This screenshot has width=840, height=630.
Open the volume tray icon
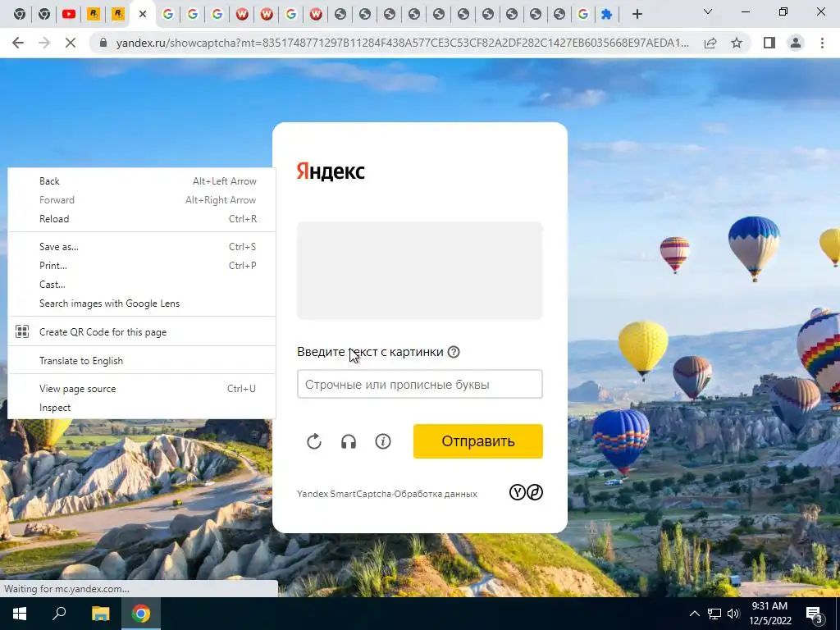click(733, 614)
